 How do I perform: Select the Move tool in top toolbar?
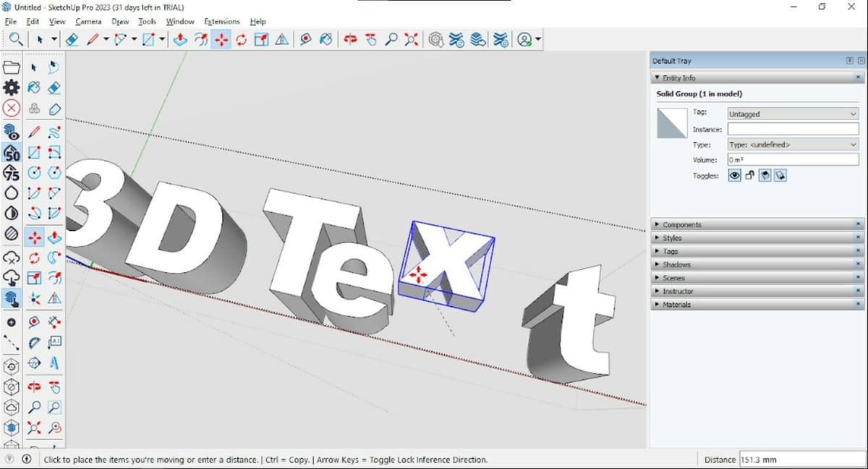pos(221,40)
